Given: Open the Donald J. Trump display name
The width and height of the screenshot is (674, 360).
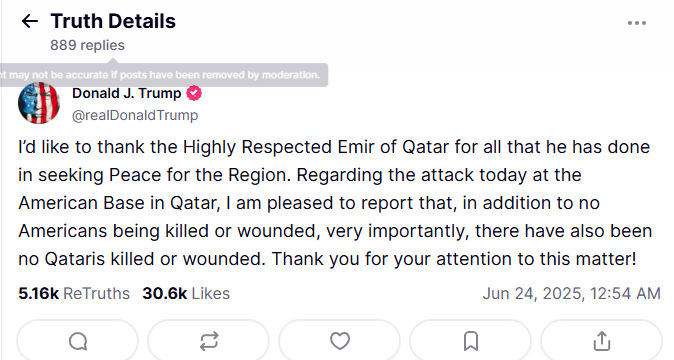Looking at the screenshot, I should pos(126,93).
